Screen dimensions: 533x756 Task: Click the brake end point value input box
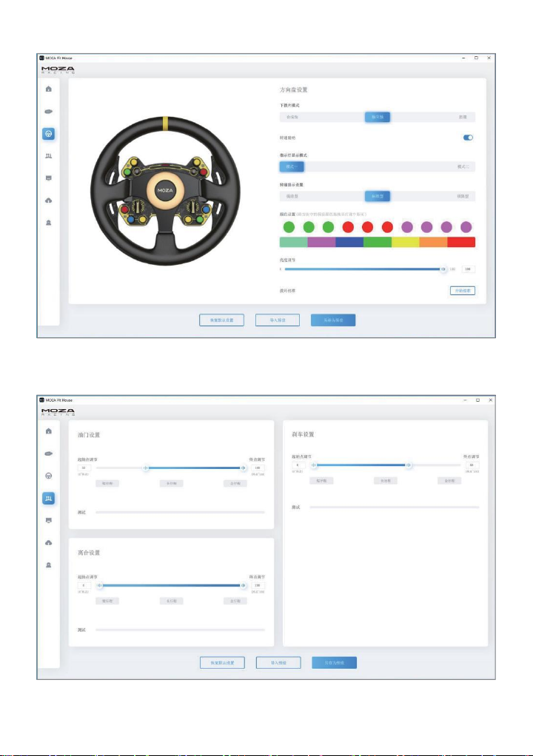472,465
